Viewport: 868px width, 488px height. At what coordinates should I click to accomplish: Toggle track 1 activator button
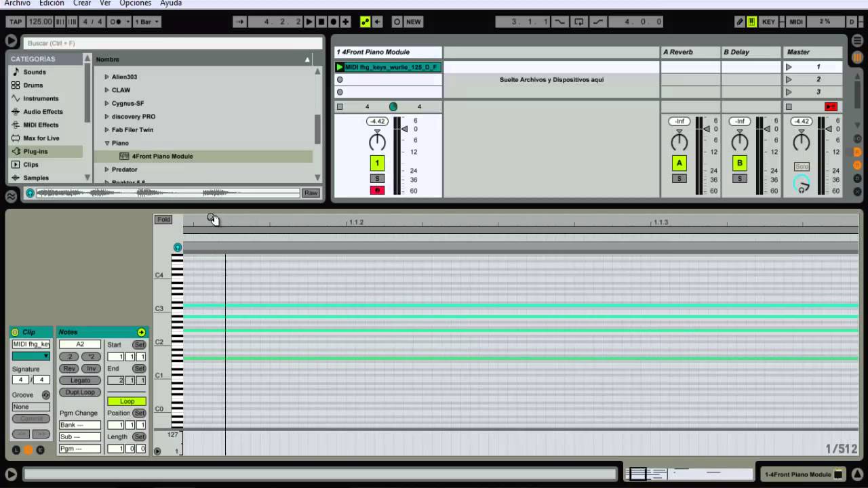(377, 163)
